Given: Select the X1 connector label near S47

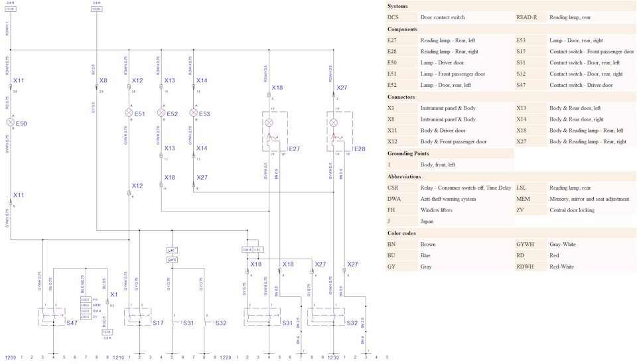Looking at the screenshot, I should pyautogui.click(x=113, y=294).
